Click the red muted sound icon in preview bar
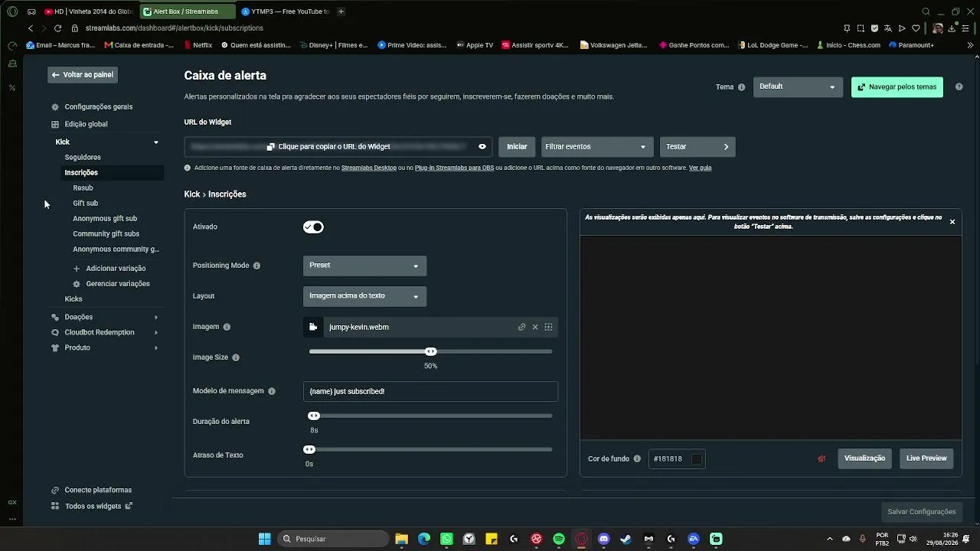Screen dimensions: 980x551 822,459
